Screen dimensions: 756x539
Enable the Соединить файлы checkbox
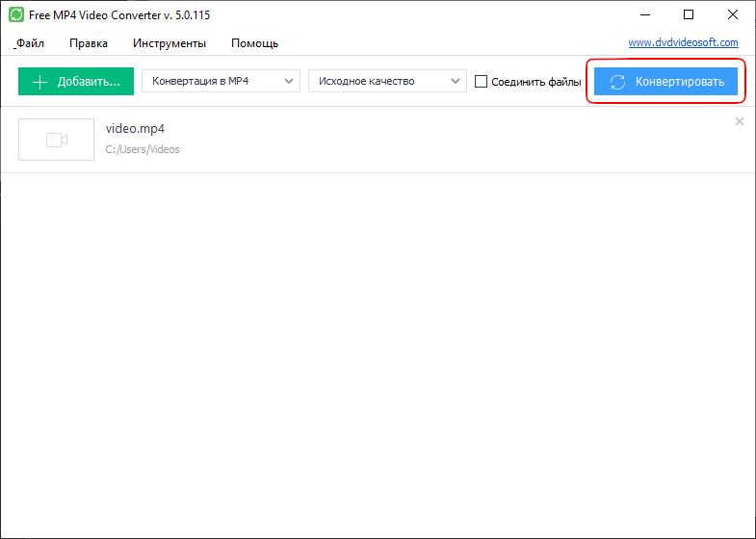[481, 82]
